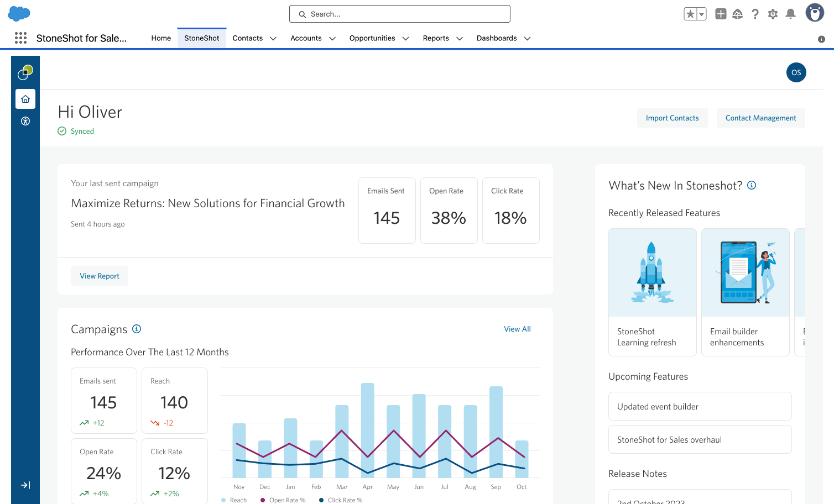The image size is (834, 504).
Task: Click the green Synced check icon
Action: coord(62,131)
